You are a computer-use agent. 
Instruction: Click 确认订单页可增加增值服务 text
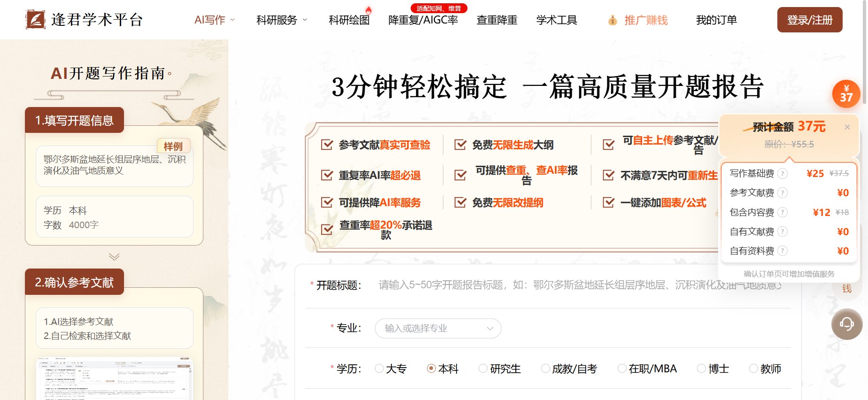(x=789, y=274)
